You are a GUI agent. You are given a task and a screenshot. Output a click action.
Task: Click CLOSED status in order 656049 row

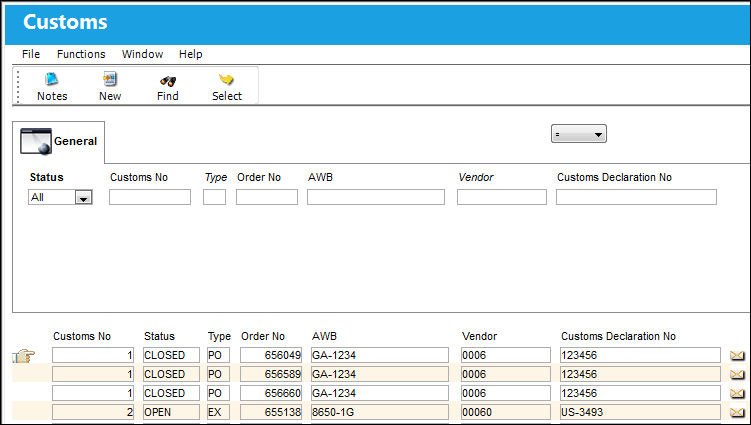coord(171,356)
